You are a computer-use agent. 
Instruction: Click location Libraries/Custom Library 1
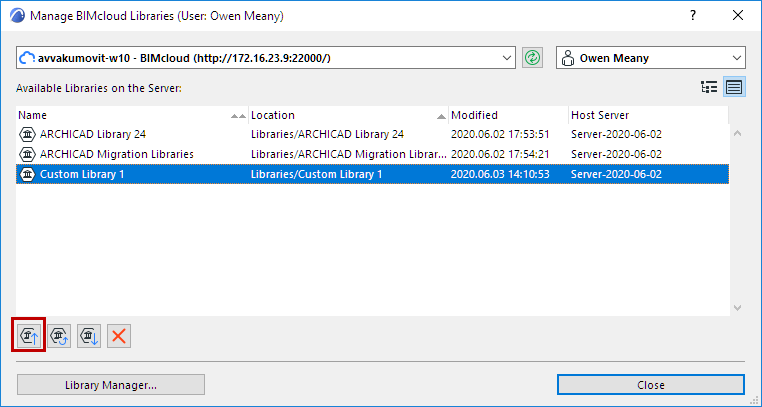pos(316,174)
